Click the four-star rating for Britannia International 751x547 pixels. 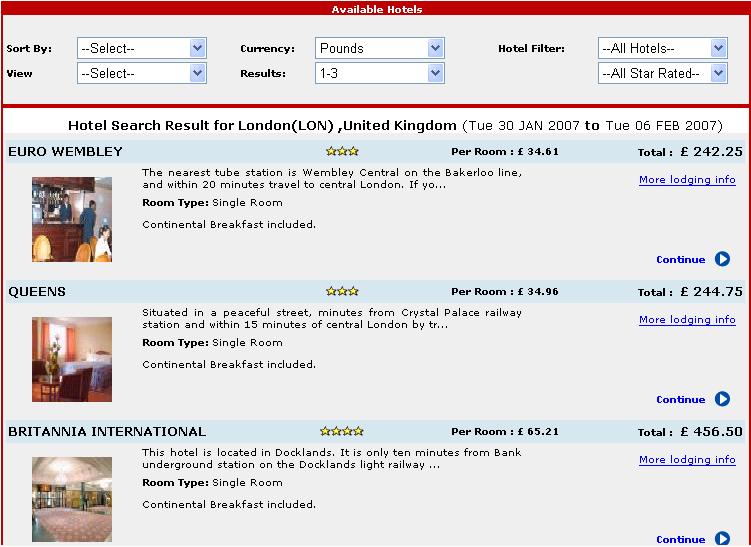coord(342,431)
